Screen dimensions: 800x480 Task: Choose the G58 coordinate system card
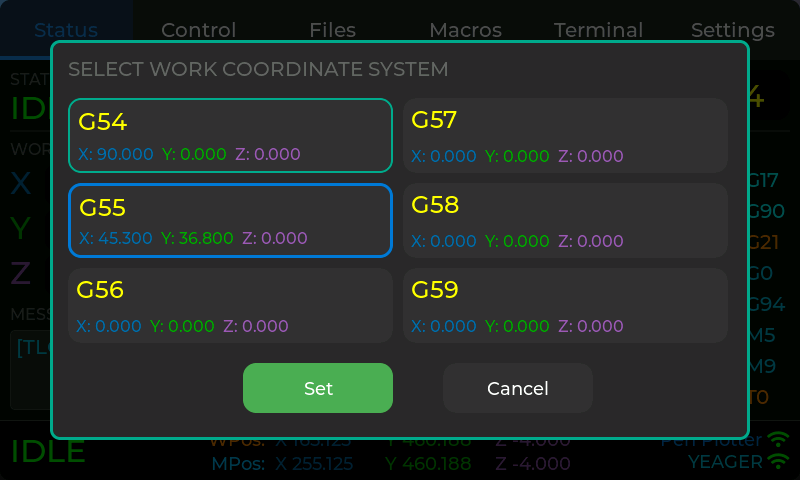coord(565,221)
